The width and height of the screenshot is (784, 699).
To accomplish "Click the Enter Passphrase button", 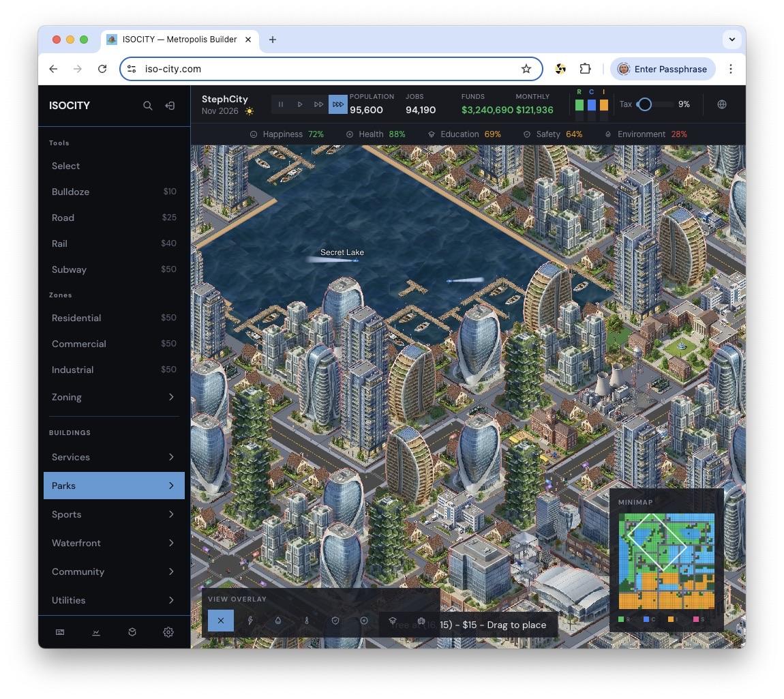I will click(x=663, y=69).
